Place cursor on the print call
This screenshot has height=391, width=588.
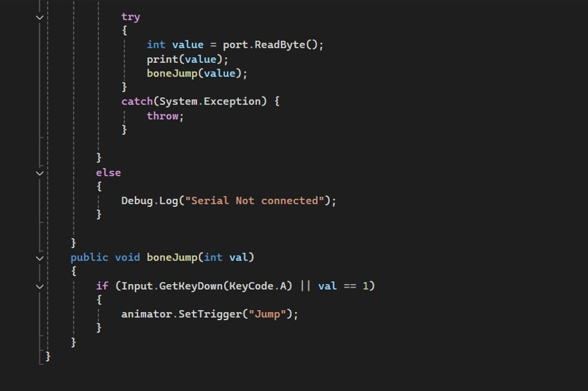[x=162, y=59]
